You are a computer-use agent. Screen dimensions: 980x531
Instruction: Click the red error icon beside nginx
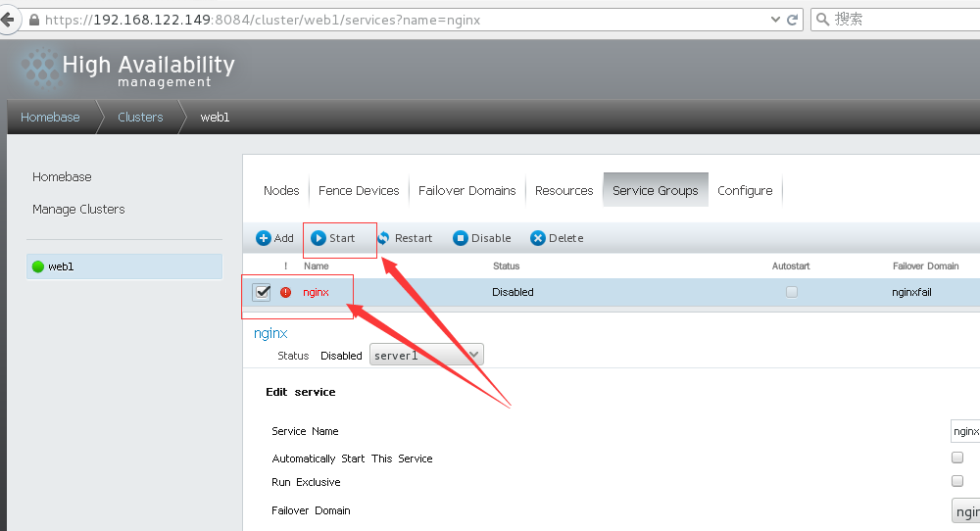(x=286, y=292)
